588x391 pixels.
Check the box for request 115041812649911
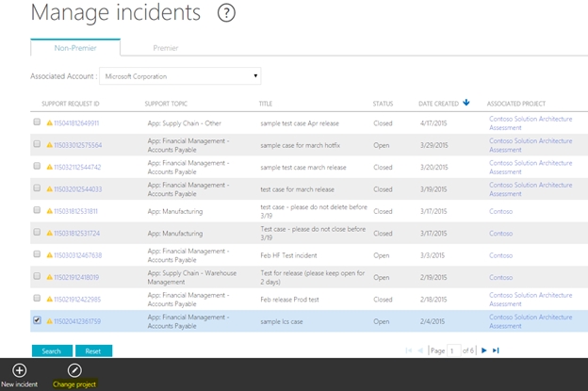(37, 122)
